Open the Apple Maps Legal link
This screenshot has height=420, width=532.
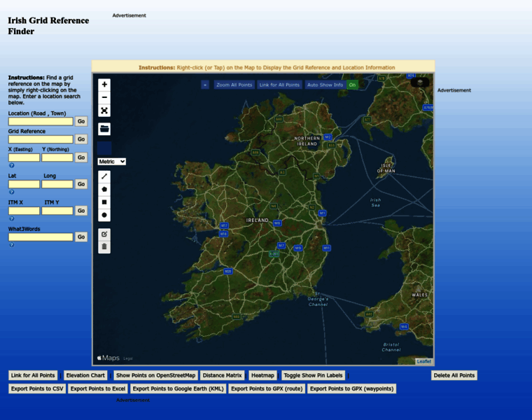coord(128,358)
